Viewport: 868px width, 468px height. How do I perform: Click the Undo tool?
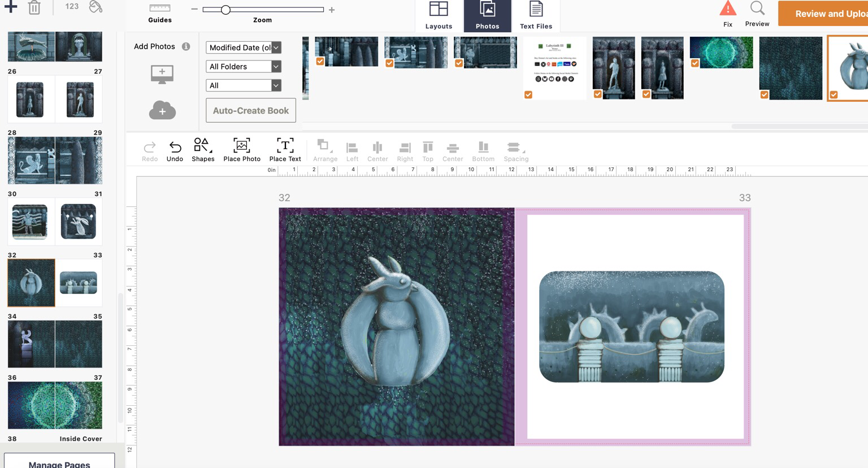click(175, 151)
